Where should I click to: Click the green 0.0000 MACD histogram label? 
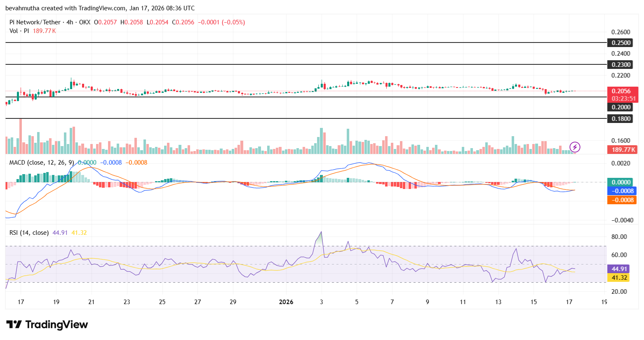coord(620,182)
